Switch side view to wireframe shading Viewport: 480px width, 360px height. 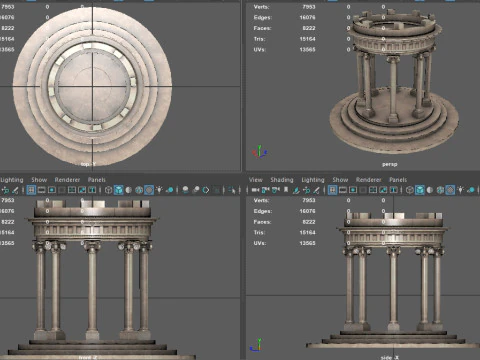pos(410,190)
